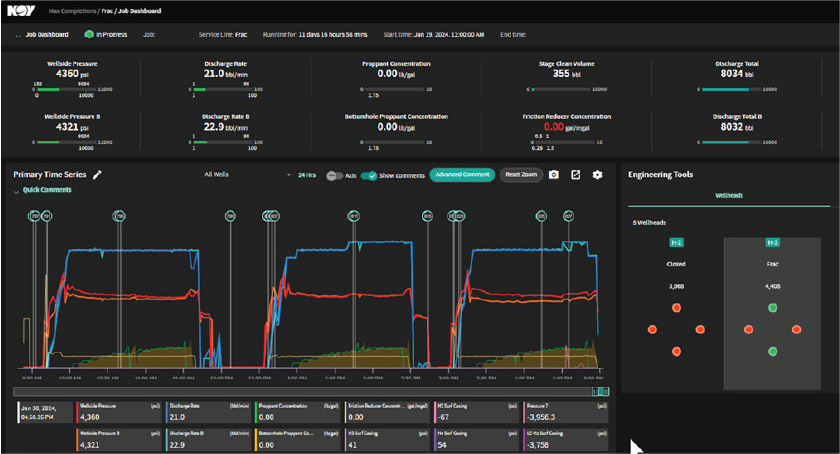The width and height of the screenshot is (840, 454).
Task: Click the top valve dot of the Closed wellhead
Action: pyautogui.click(x=677, y=308)
